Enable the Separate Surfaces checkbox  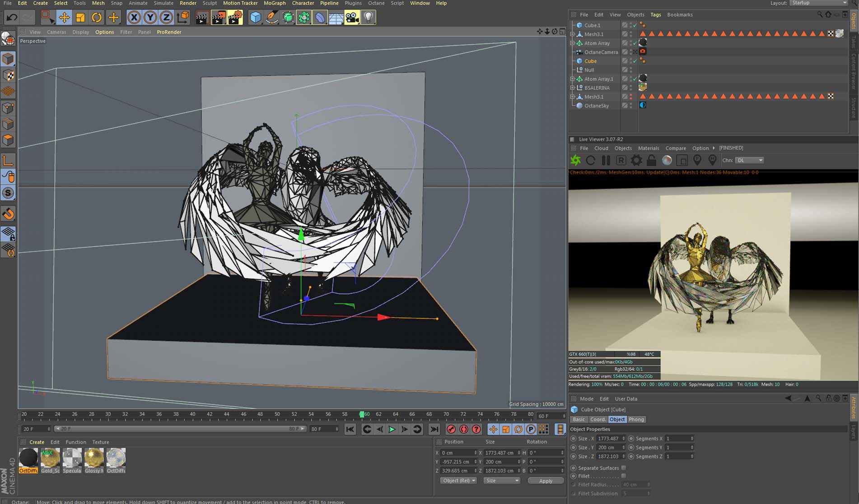tap(624, 468)
